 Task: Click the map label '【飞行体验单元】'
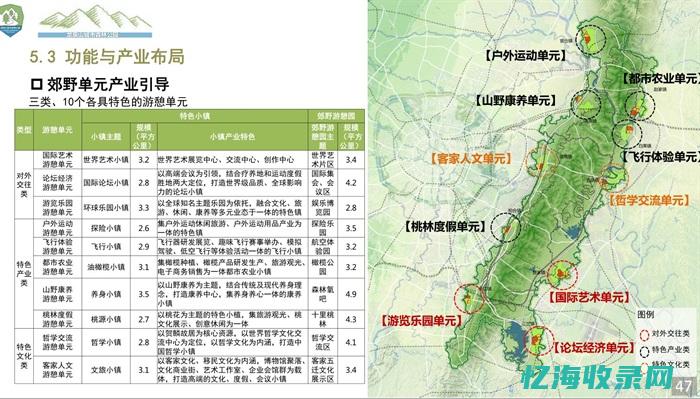[661, 157]
